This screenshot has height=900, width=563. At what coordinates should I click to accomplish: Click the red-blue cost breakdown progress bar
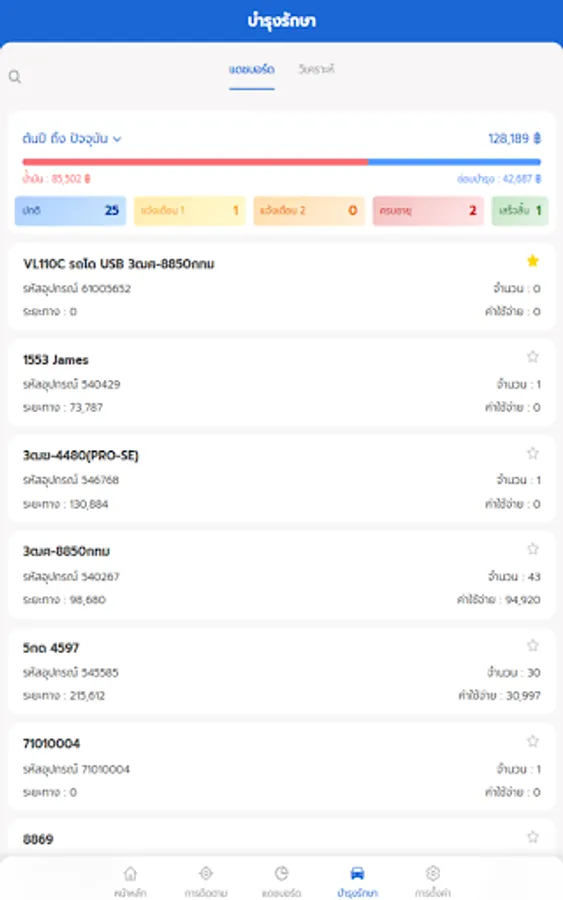pyautogui.click(x=281, y=162)
